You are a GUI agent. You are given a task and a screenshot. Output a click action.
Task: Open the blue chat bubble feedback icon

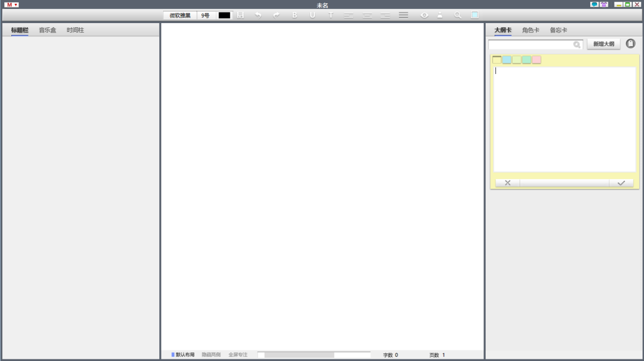(x=595, y=4)
